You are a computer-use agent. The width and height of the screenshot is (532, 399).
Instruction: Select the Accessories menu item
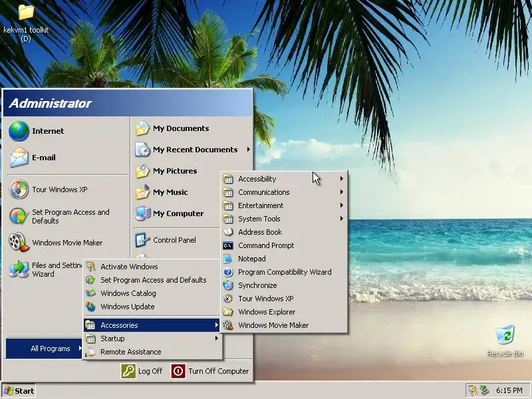point(152,325)
